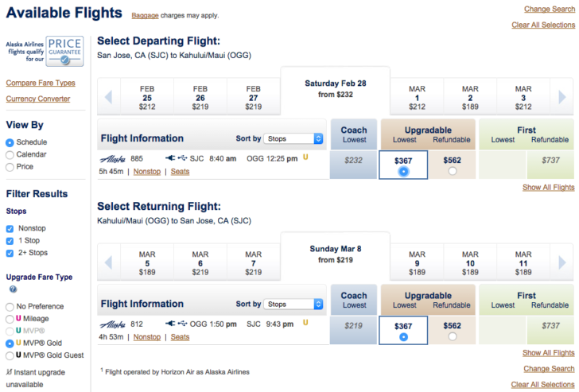Screen dimensions: 579x392
Task: Uncheck the Nonstop stops filter
Action: [x=10, y=228]
